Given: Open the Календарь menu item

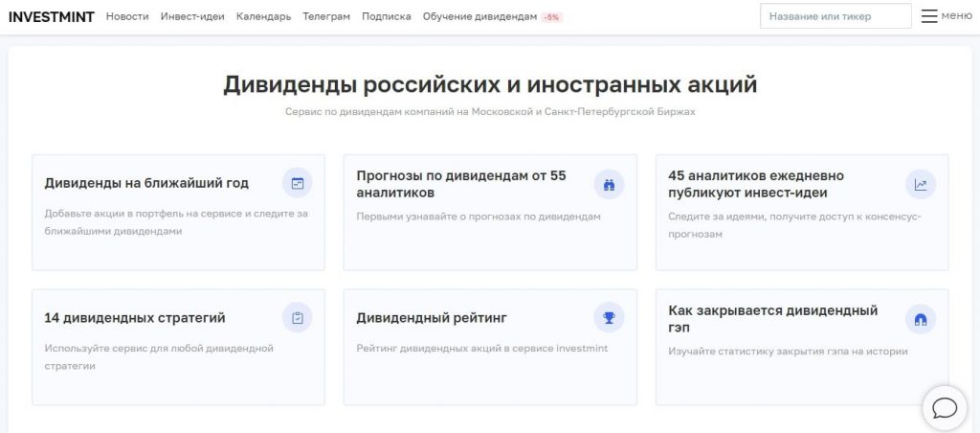Looking at the screenshot, I should coord(264,17).
